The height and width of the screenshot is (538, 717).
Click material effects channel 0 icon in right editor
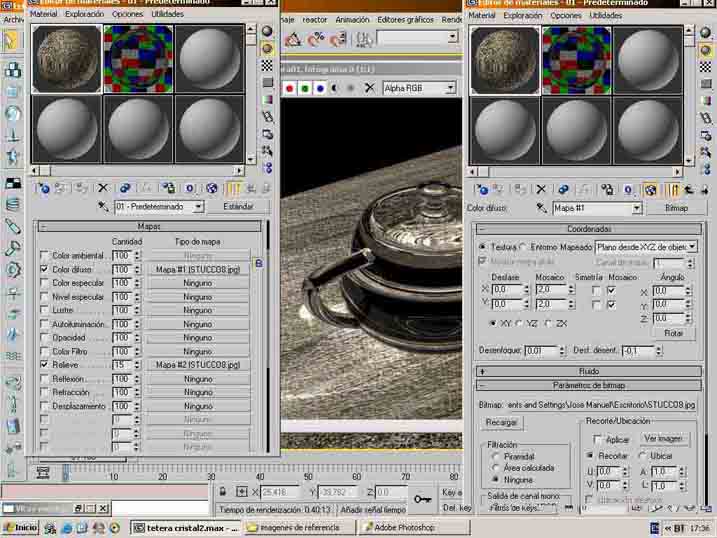point(628,189)
